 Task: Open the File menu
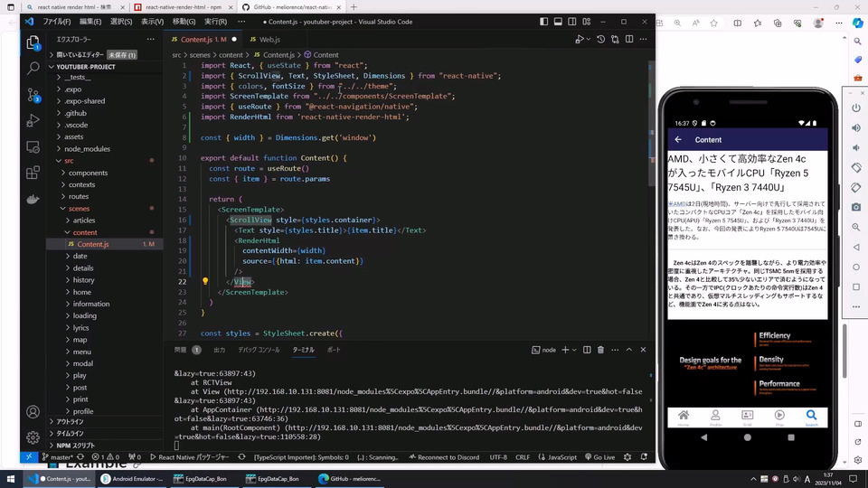(56, 22)
